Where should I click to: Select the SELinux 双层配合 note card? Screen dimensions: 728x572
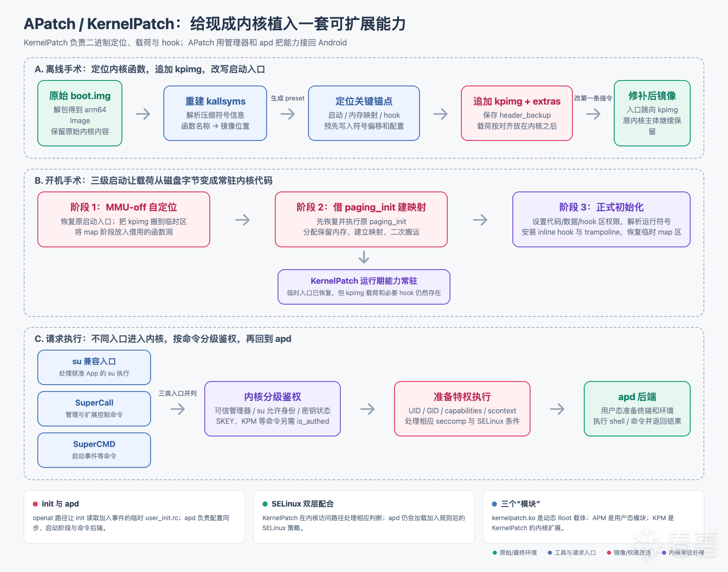tap(364, 517)
